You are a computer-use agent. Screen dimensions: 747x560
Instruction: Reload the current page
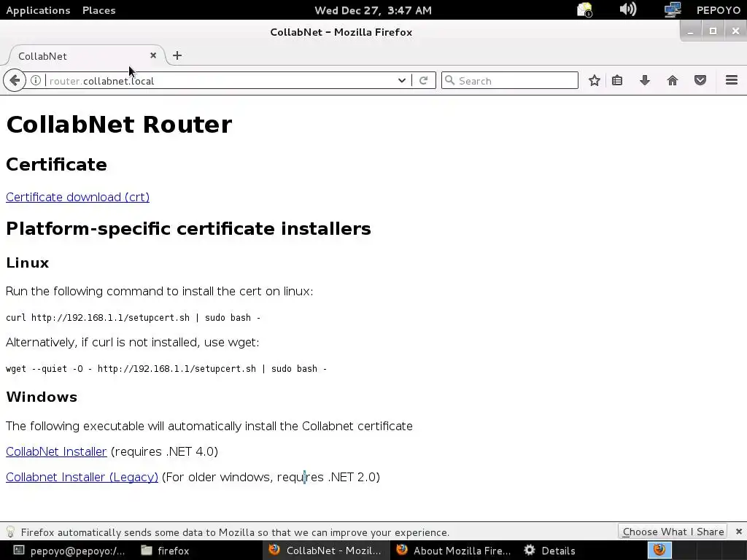[424, 80]
